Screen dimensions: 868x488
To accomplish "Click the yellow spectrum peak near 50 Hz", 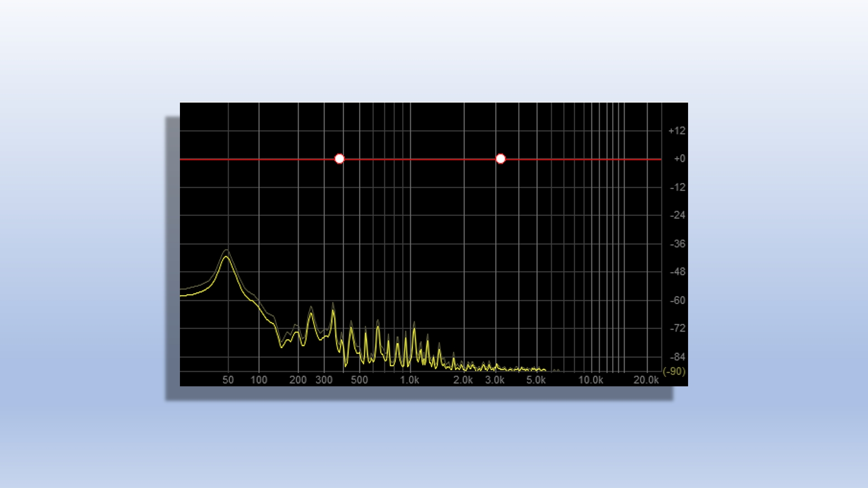I will click(226, 257).
